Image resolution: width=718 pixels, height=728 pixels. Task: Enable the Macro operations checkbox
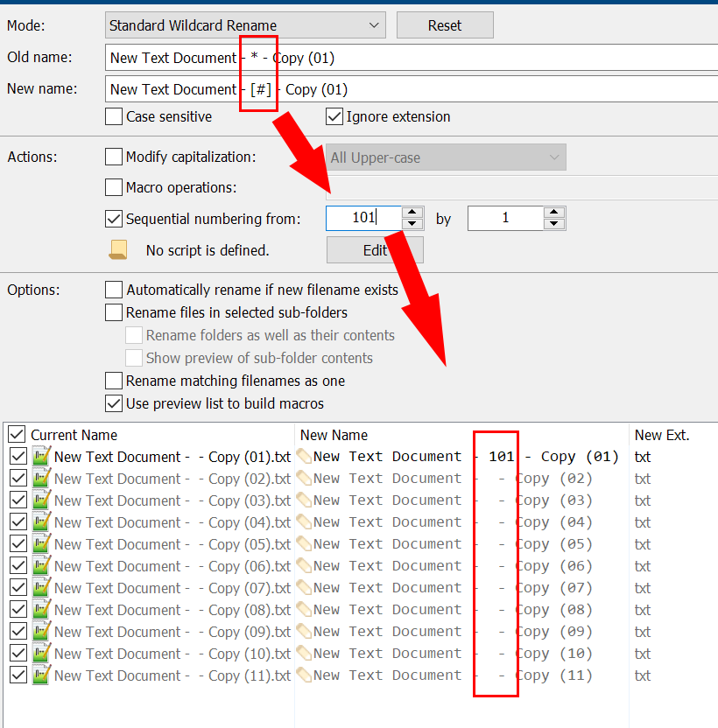click(114, 187)
